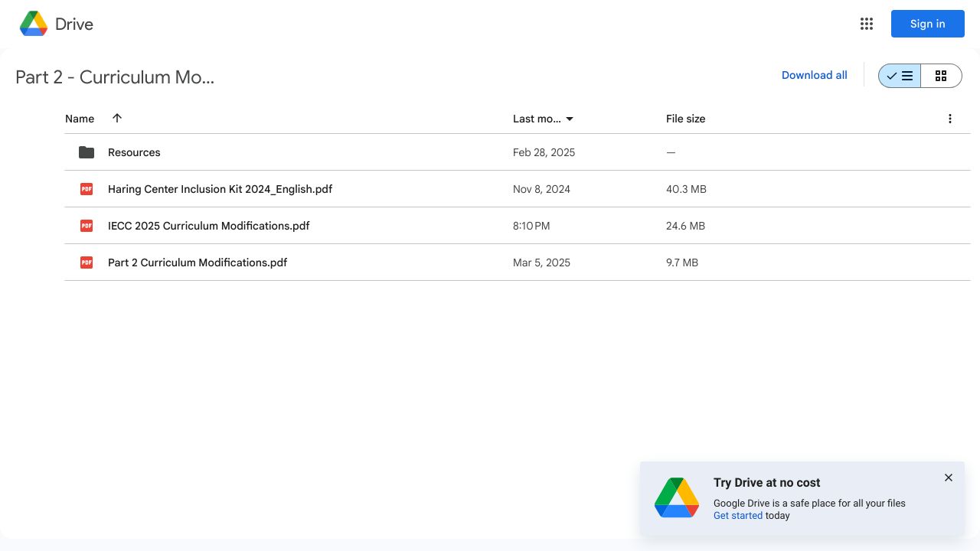Click the 9.7 MB file size
980x551 pixels.
click(682, 262)
